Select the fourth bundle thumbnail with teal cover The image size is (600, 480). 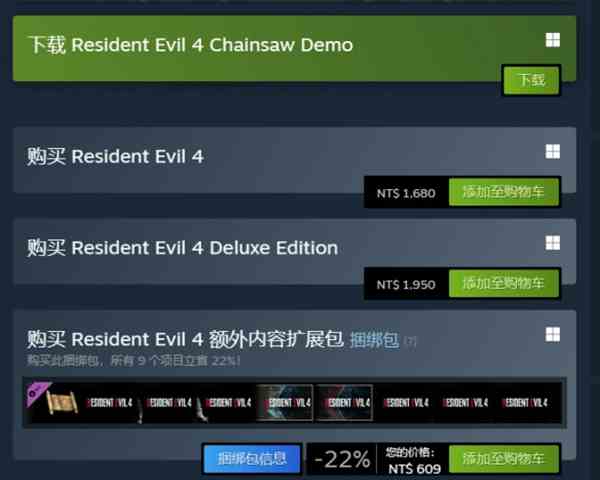tap(285, 403)
